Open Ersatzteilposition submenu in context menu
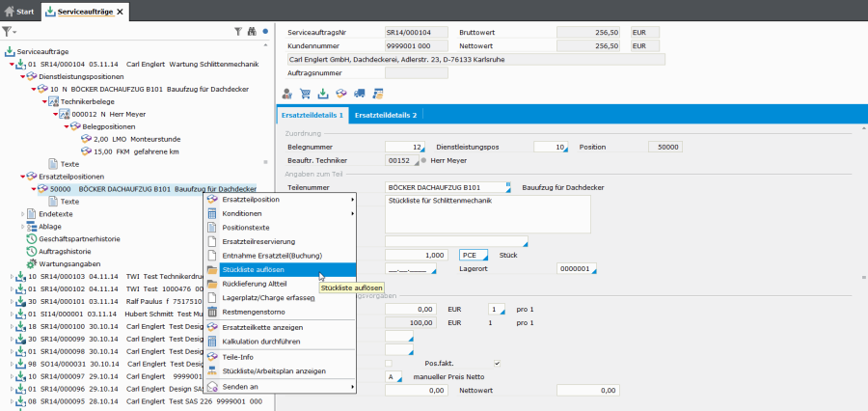This screenshot has height=411, width=868. pyautogui.click(x=280, y=199)
